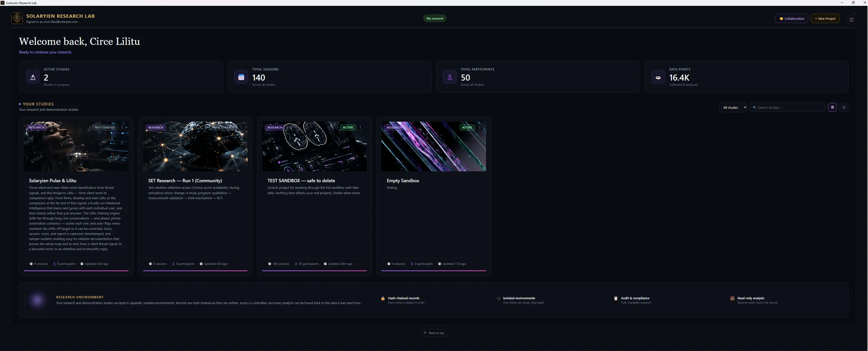
Task: Click the Solaryien Research Lab logo icon
Action: [x=17, y=18]
